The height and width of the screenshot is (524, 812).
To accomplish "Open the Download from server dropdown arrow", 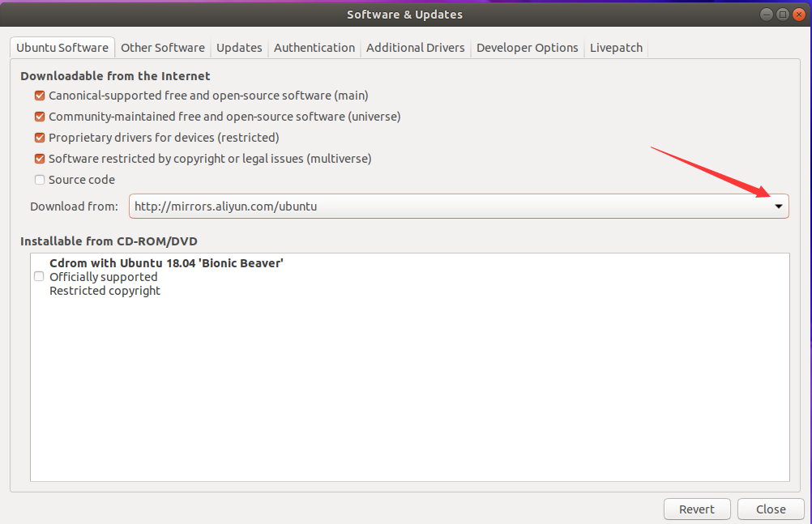I will pos(778,207).
